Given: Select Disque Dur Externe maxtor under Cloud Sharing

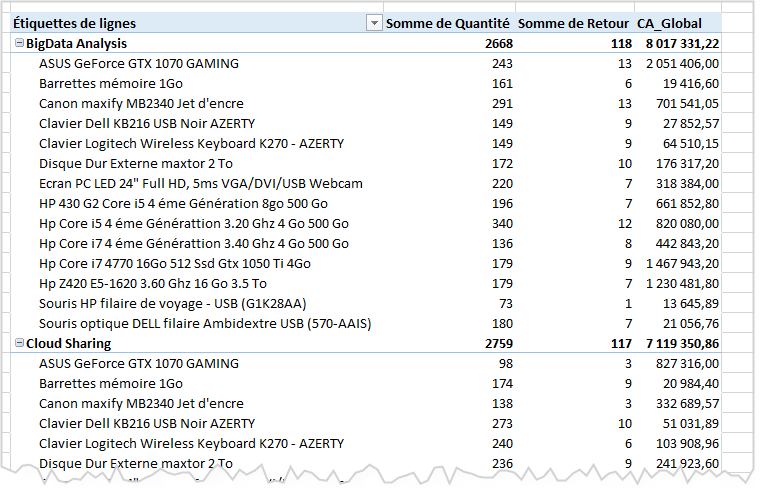Looking at the screenshot, I should 136,464.
